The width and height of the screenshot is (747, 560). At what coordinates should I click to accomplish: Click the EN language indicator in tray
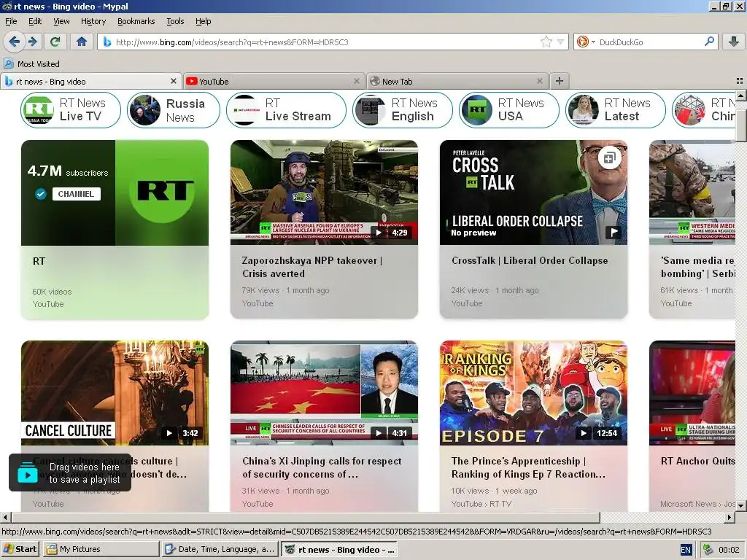(686, 550)
